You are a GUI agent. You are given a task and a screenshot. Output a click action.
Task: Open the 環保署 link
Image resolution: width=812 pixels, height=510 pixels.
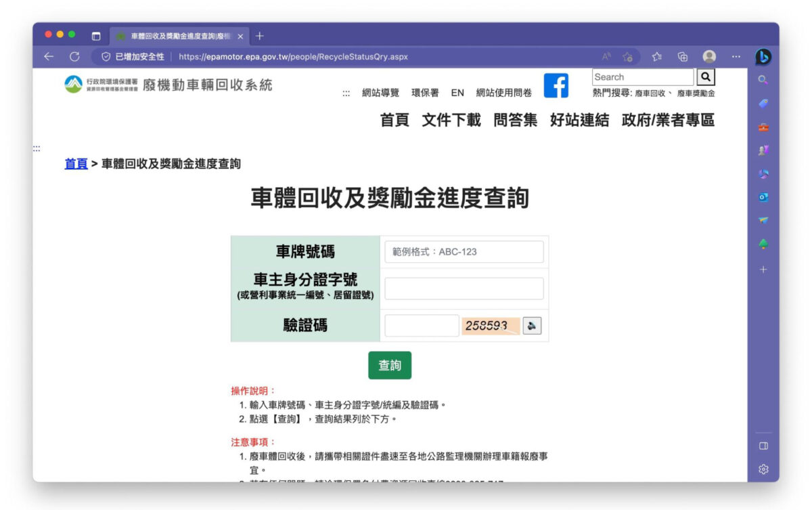[425, 93]
